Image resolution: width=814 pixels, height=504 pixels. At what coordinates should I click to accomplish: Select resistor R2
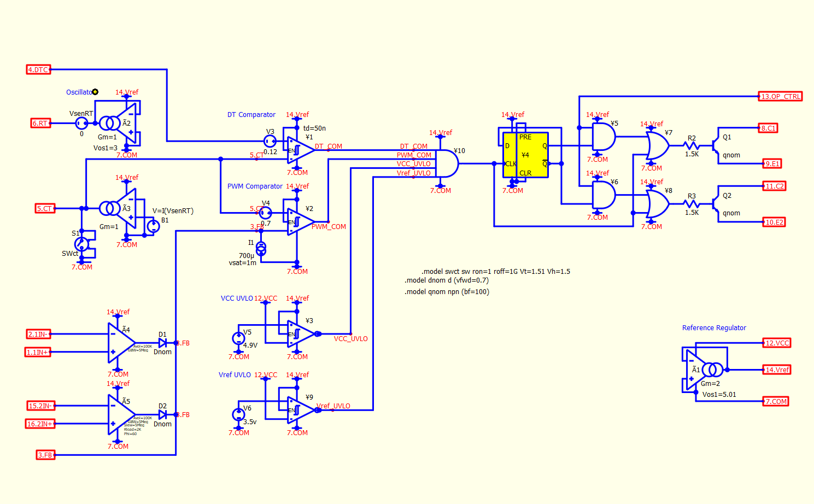pos(692,145)
